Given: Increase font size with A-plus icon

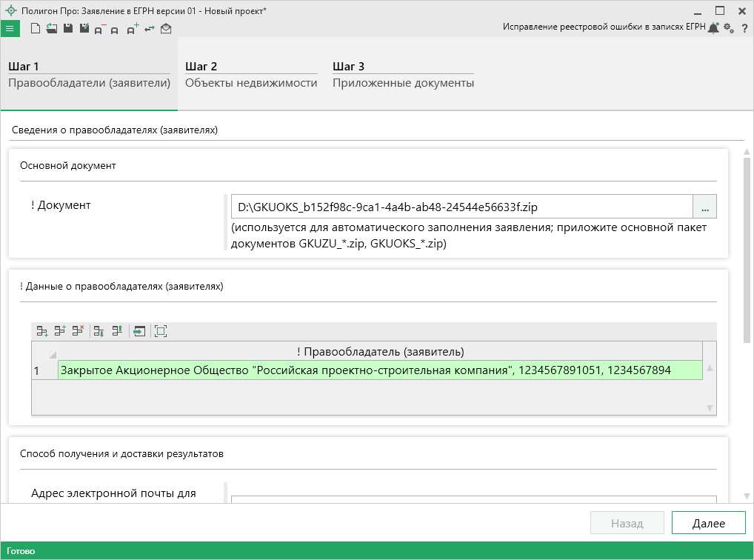Looking at the screenshot, I should coord(132,29).
